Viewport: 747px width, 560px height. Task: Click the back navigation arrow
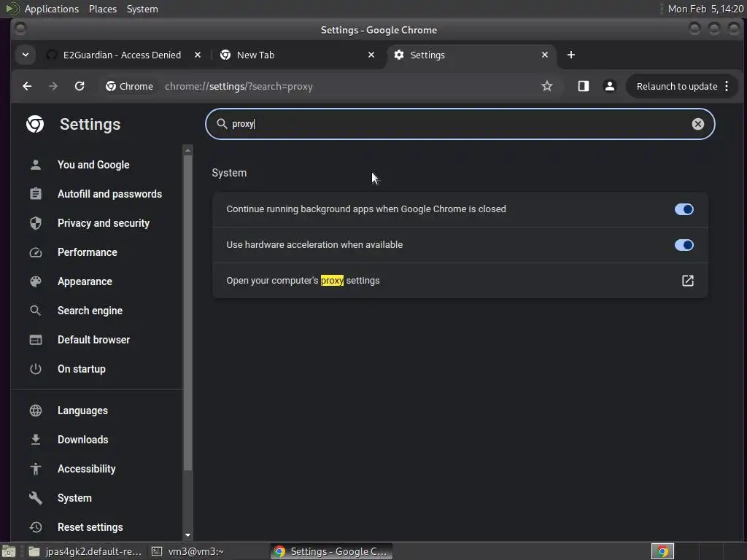[x=27, y=86]
